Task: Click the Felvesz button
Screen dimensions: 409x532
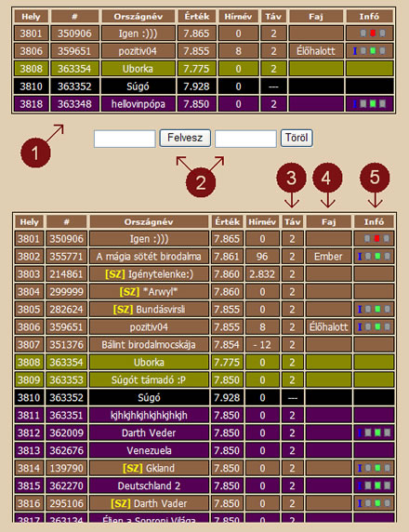Action: (185, 138)
